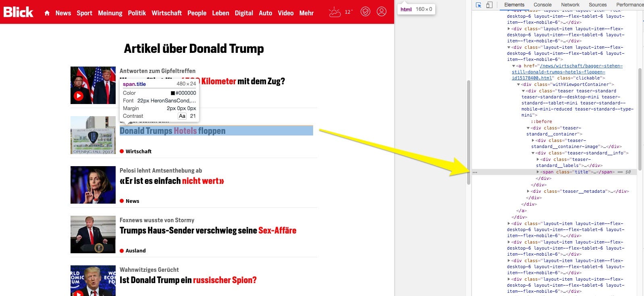Click 'Antworten zum Gipfeltreffen' kicker text
Screen dimensions: 644x296
pos(158,71)
